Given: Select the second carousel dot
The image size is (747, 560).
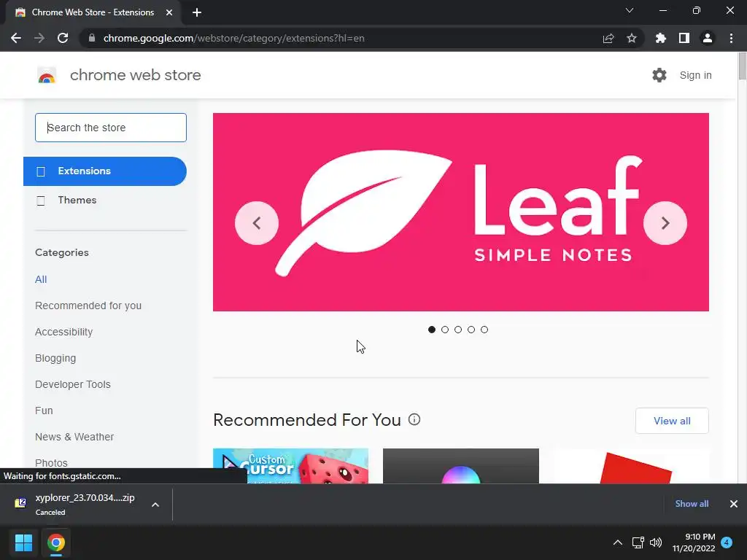Looking at the screenshot, I should pyautogui.click(x=445, y=330).
